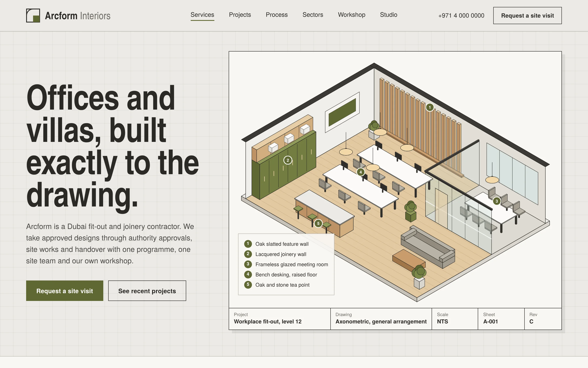
Task: Open the Services nav item
Action: (x=202, y=15)
